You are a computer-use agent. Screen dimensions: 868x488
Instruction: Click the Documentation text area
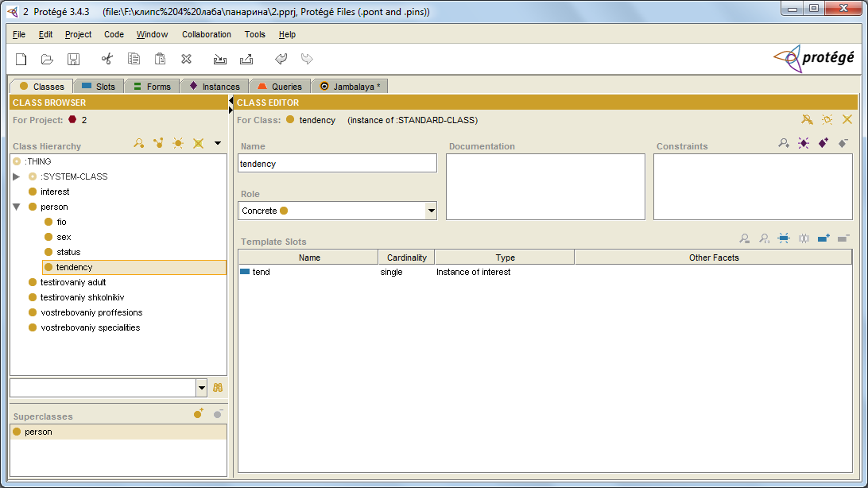[x=545, y=187]
